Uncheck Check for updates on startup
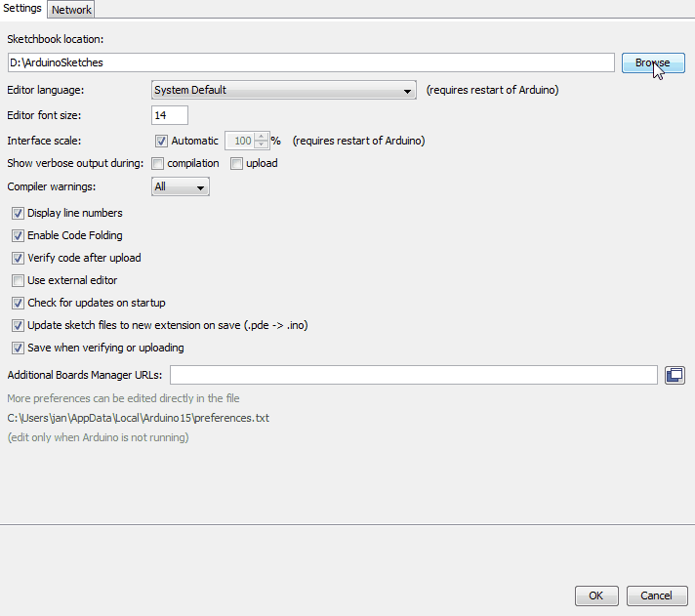This screenshot has height=616, width=695. coord(18,303)
